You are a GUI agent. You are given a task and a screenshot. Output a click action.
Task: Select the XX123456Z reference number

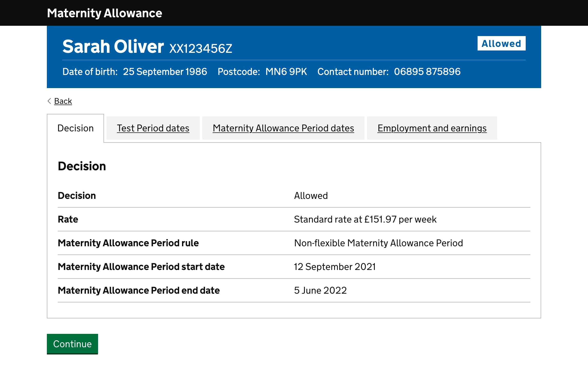point(201,48)
